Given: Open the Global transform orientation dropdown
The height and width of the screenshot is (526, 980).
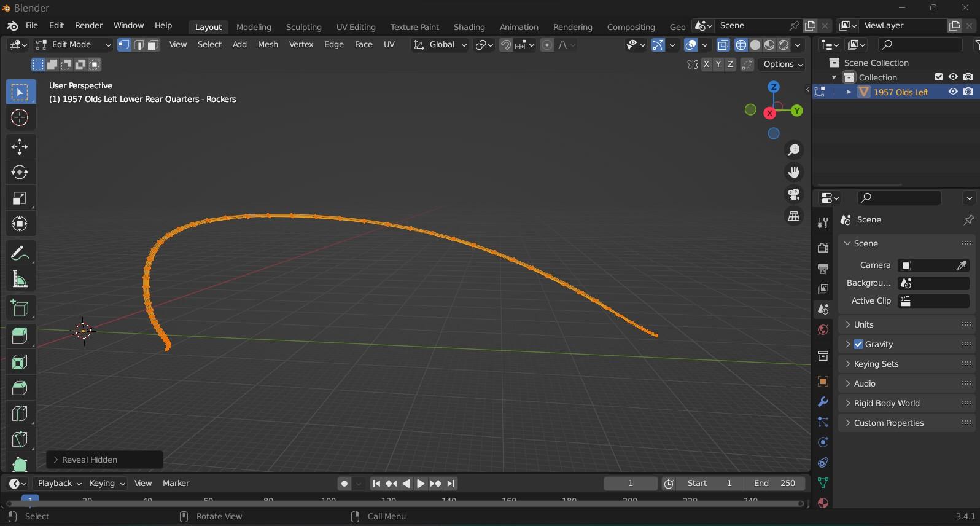Looking at the screenshot, I should coord(440,45).
